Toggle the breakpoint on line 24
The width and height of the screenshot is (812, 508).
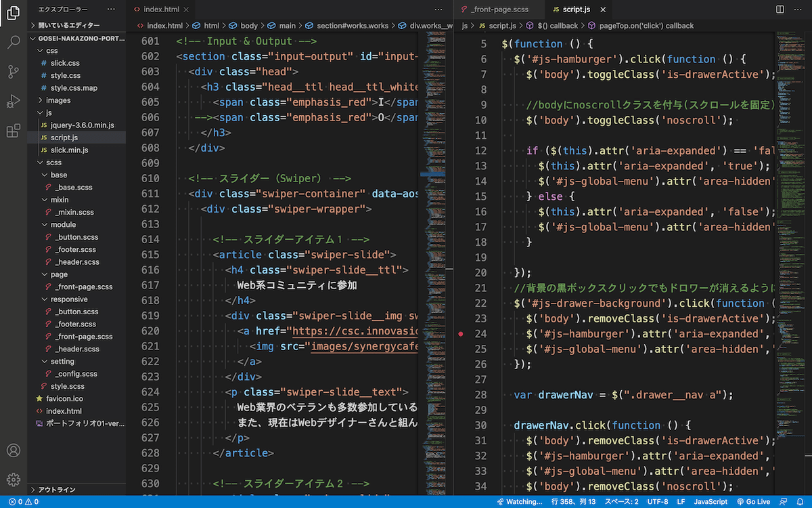(461, 334)
